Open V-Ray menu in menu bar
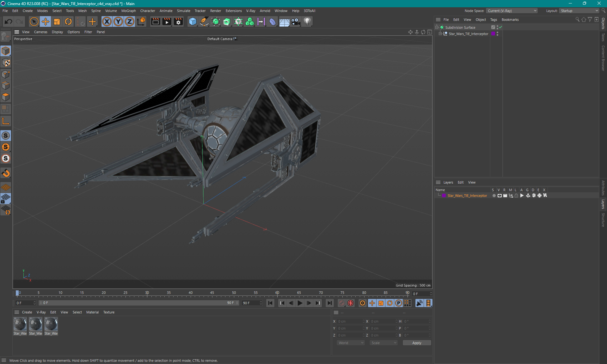The height and width of the screenshot is (364, 607). [251, 11]
